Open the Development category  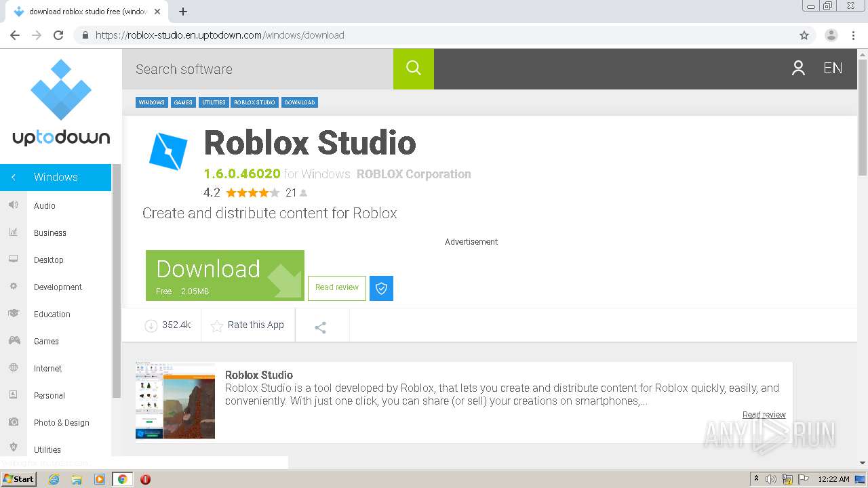pos(58,287)
